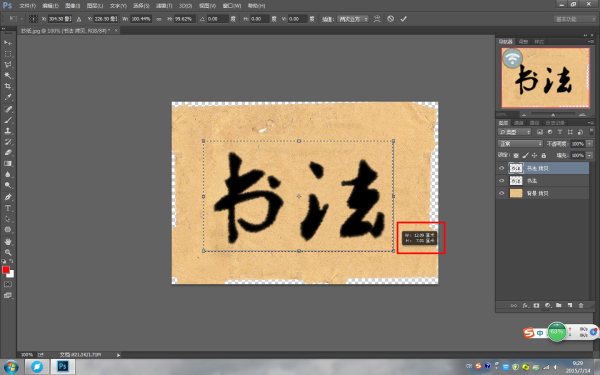Select the Clone Stamp tool
The height and width of the screenshot is (375, 600).
tap(8, 131)
